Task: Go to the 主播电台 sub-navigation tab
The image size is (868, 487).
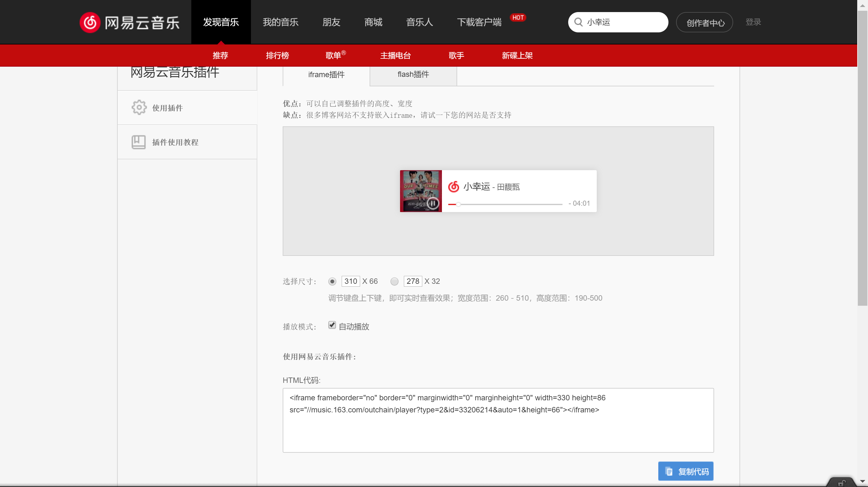Action: pos(395,55)
